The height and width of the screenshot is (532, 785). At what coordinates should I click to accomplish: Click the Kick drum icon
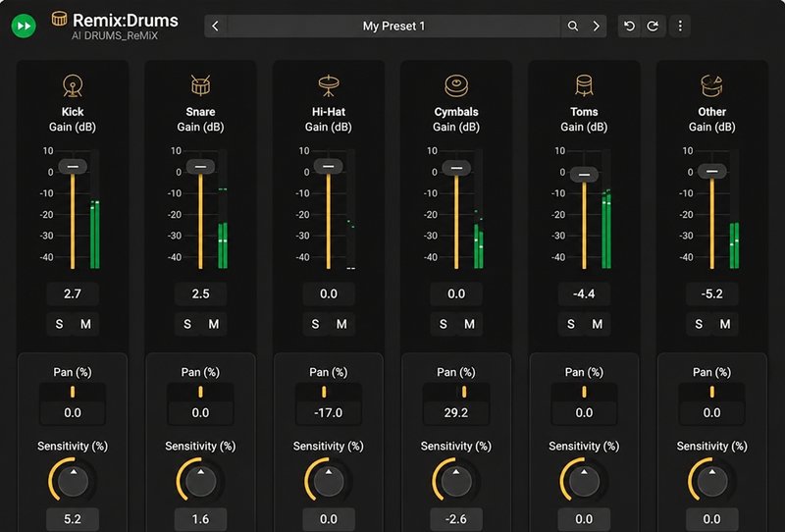[x=73, y=85]
